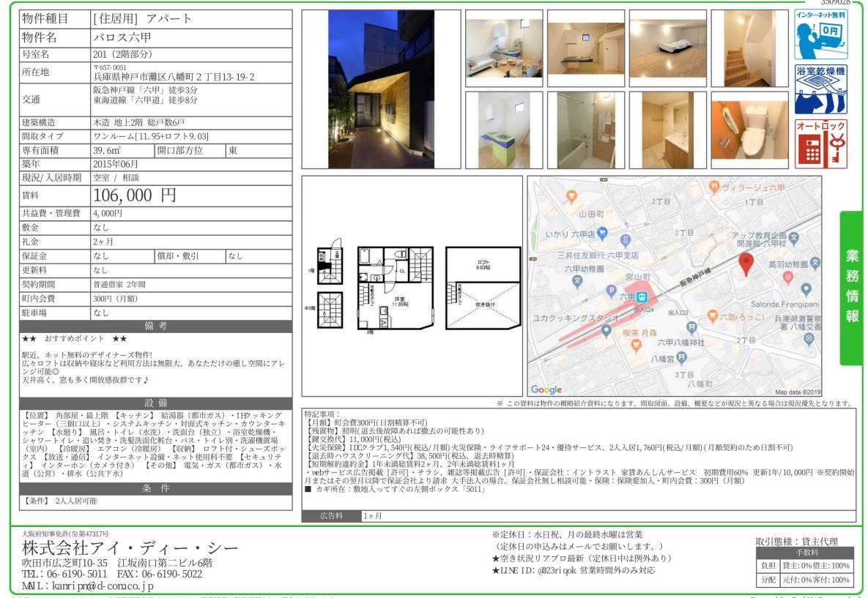Screen dimensions: 868x598
Task: Click company name 株式会社アイ・ディー・シー
Action: [x=130, y=548]
